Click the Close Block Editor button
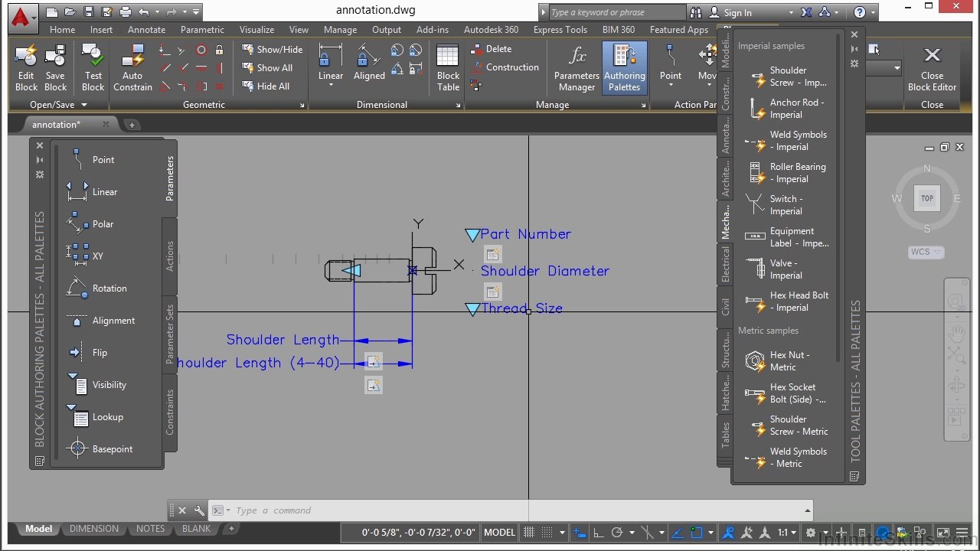Image resolution: width=980 pixels, height=551 pixels. [932, 67]
